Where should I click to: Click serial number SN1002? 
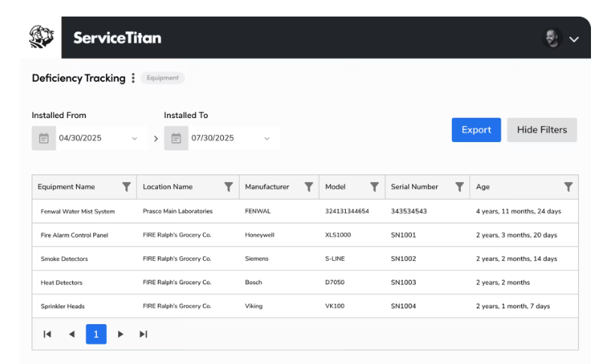coord(403,259)
